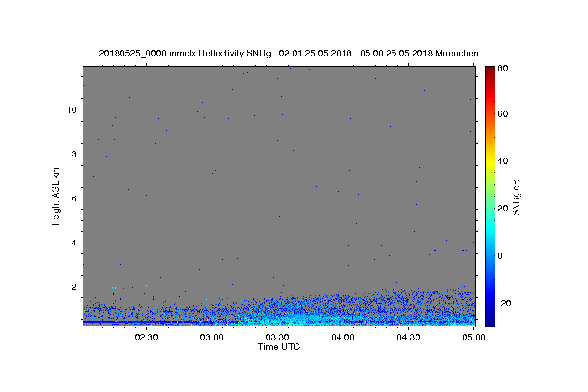Click the dark red top of colorbar

pyautogui.click(x=490, y=70)
